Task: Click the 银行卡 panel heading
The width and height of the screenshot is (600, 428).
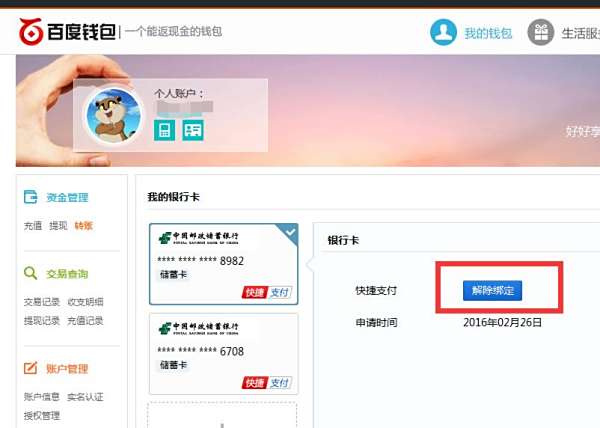Action: tap(343, 240)
